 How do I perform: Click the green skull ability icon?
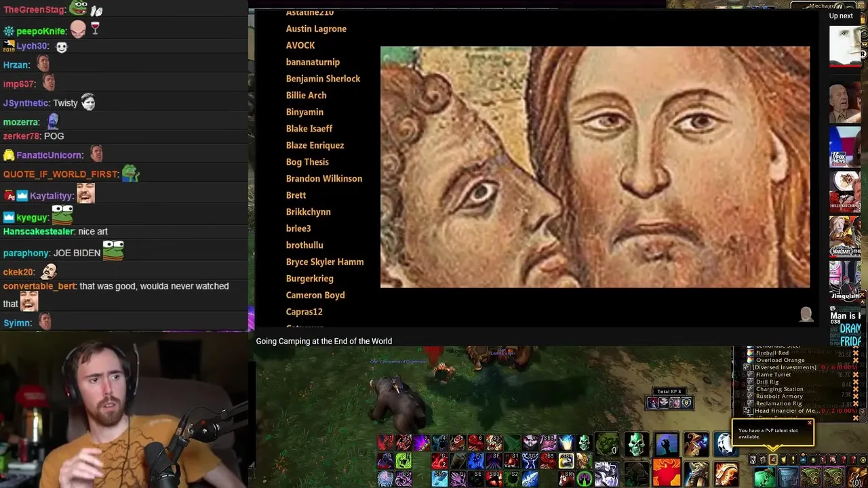[x=637, y=443]
